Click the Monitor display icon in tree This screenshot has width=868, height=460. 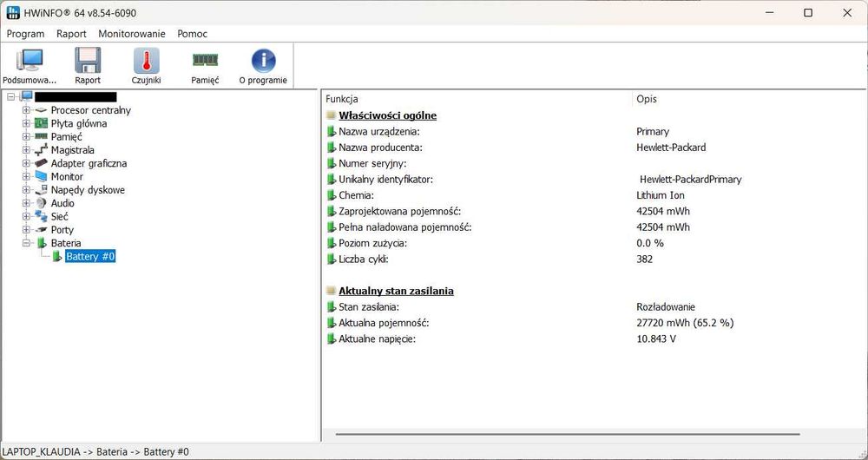tap(41, 176)
